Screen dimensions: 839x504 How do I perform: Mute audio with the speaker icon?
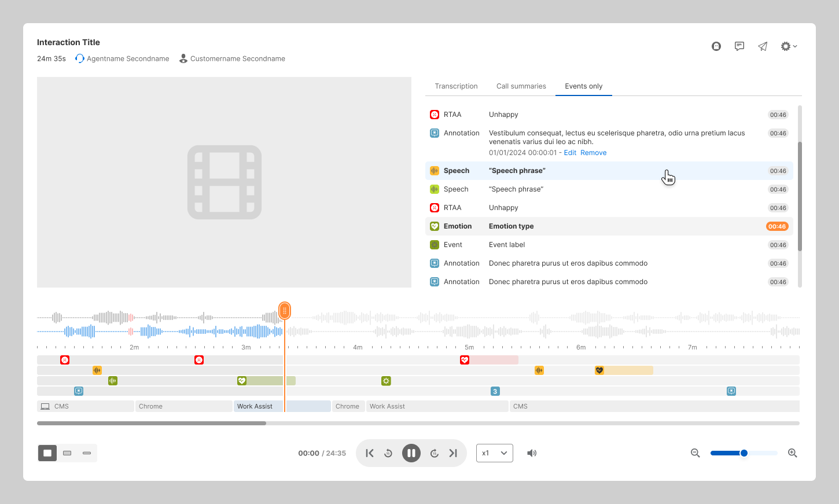tap(532, 453)
